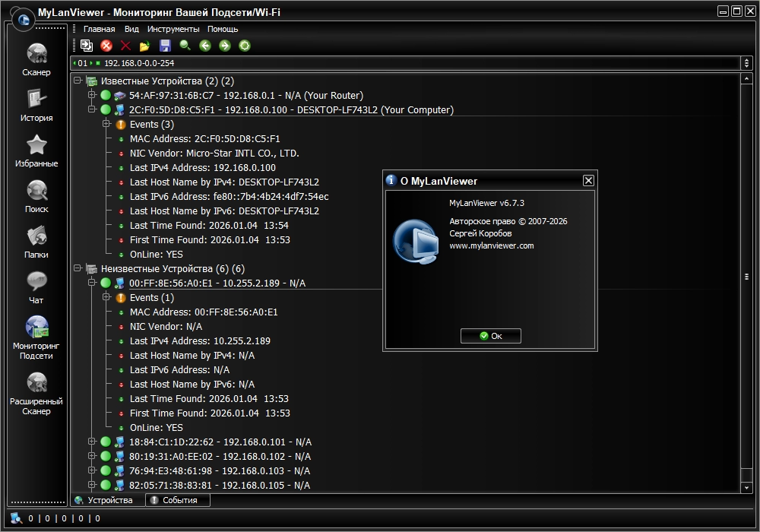Click the warning icon of Events (3)

(x=121, y=125)
